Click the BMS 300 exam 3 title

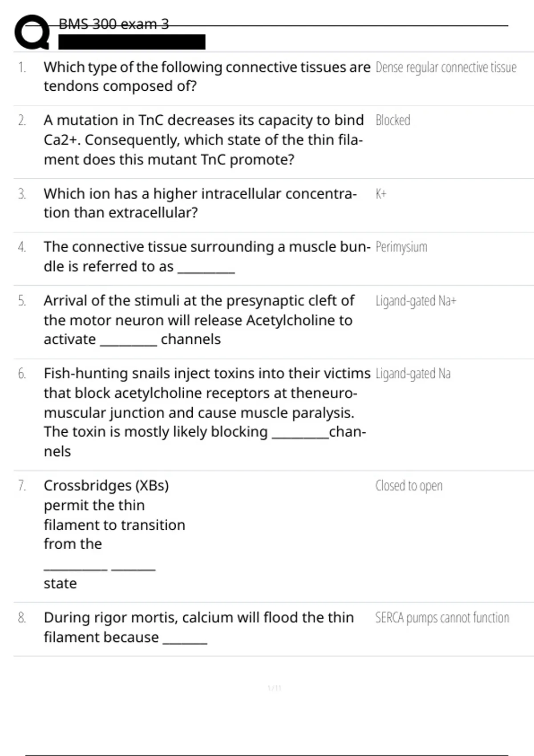(114, 24)
